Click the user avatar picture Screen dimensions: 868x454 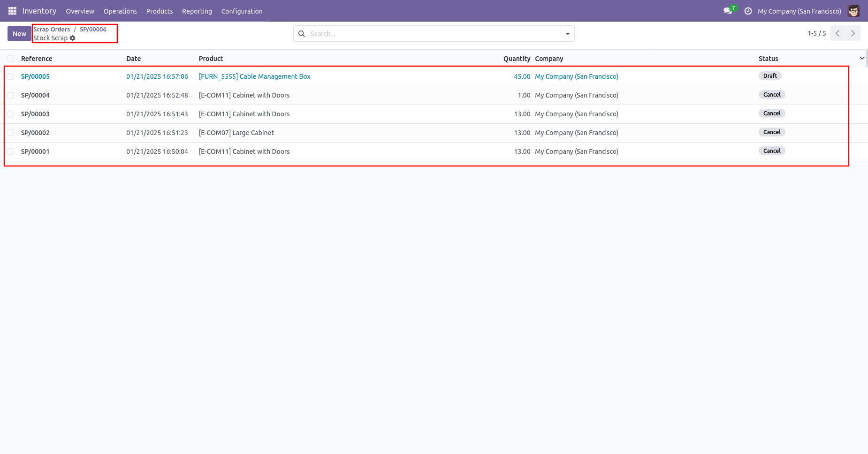point(853,11)
